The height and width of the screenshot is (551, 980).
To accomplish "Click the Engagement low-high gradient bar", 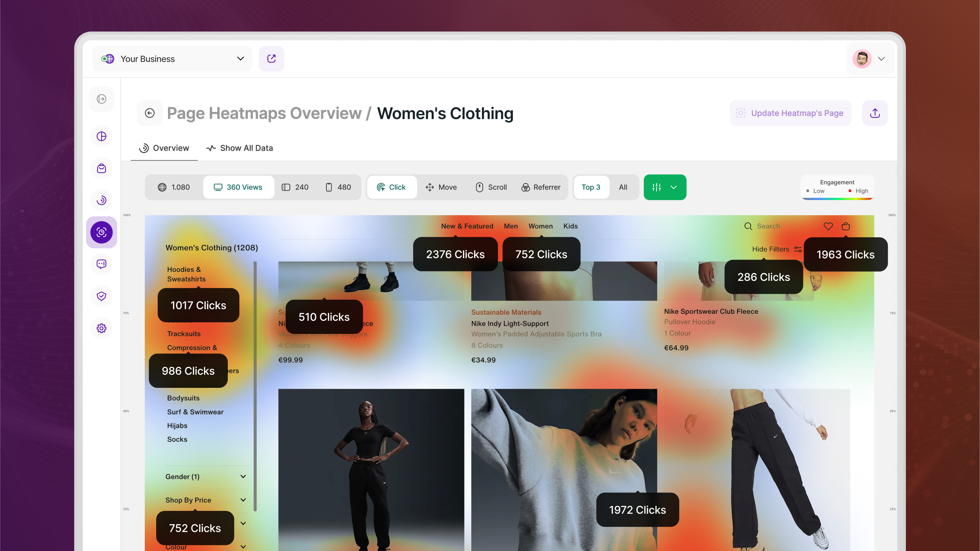I will click(837, 198).
